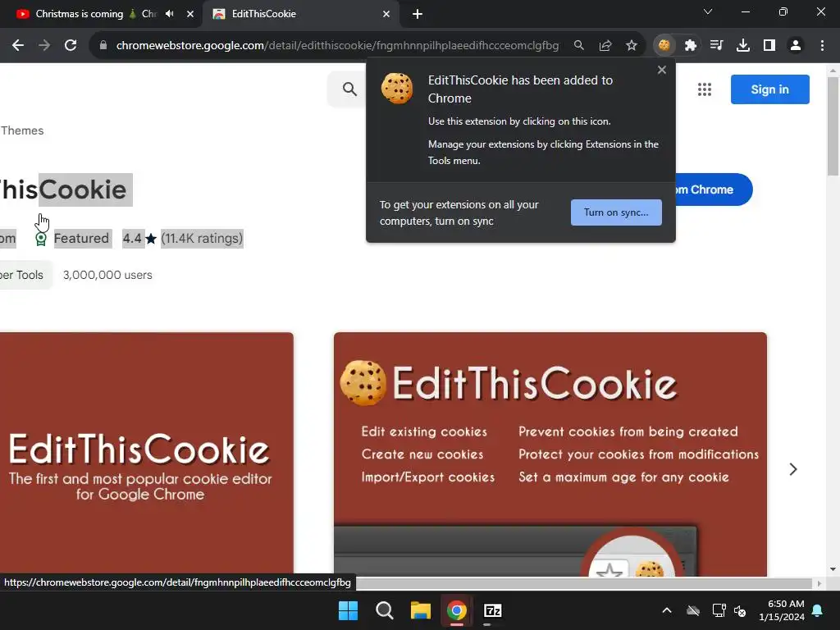This screenshot has width=840, height=630.
Task: Open the Themes link
Action: point(22,130)
